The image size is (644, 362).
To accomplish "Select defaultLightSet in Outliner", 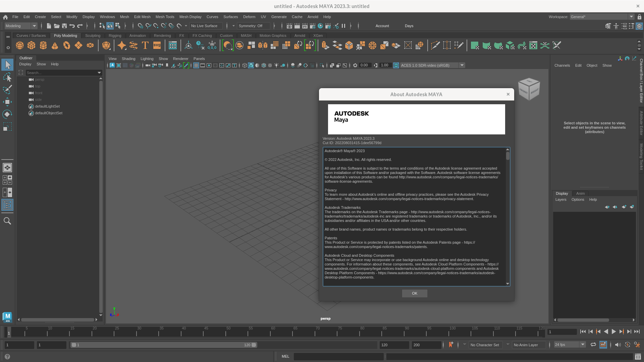I will click(x=47, y=106).
